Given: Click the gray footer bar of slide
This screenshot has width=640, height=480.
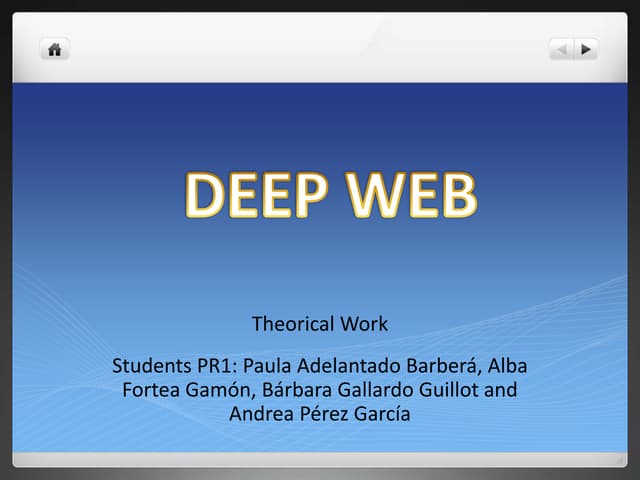Looking at the screenshot, I should click(x=320, y=459).
